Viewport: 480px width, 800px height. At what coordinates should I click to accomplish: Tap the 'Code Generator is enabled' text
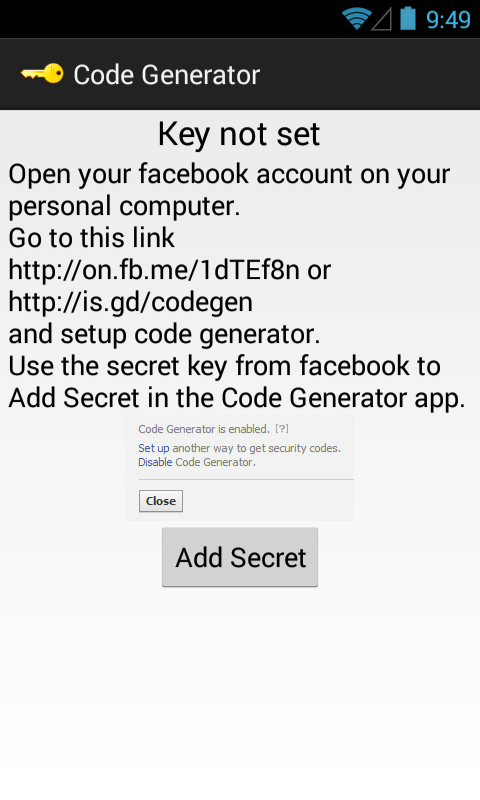204,429
